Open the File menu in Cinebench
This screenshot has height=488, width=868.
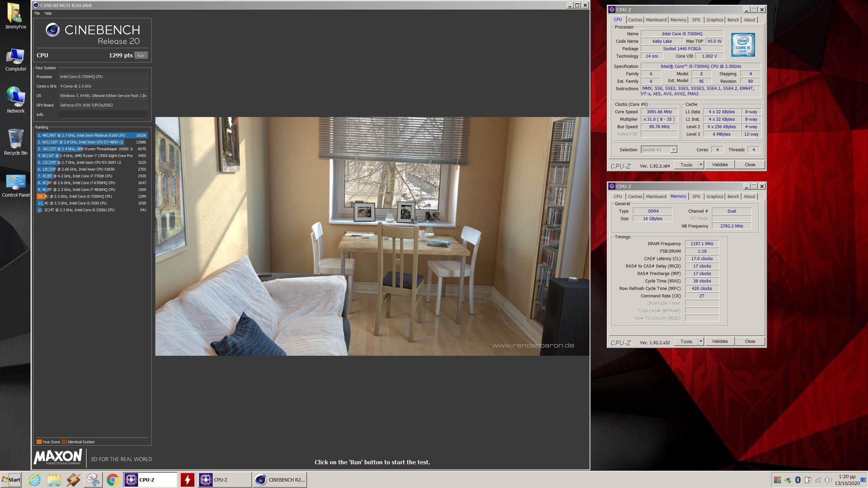tap(37, 13)
